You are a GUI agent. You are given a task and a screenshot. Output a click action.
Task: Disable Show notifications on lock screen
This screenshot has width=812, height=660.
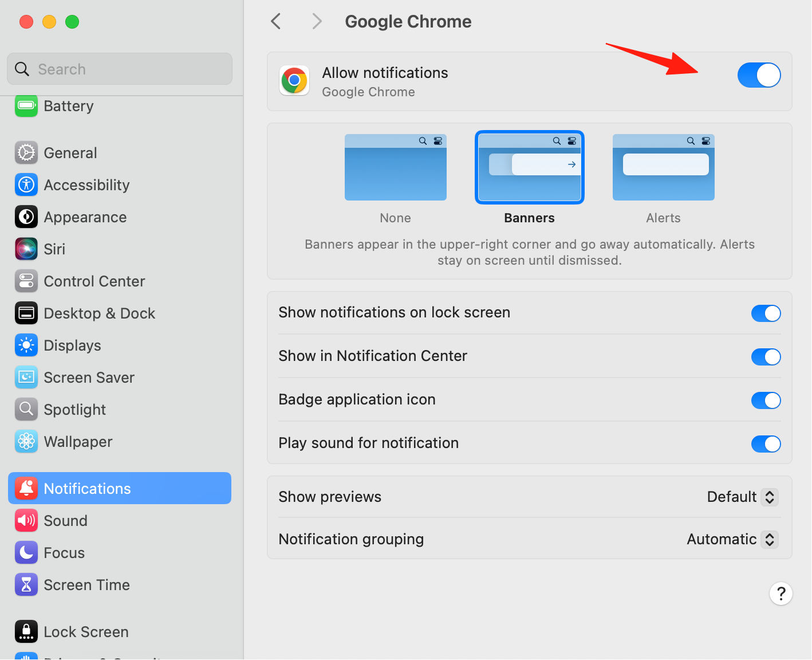pos(766,313)
